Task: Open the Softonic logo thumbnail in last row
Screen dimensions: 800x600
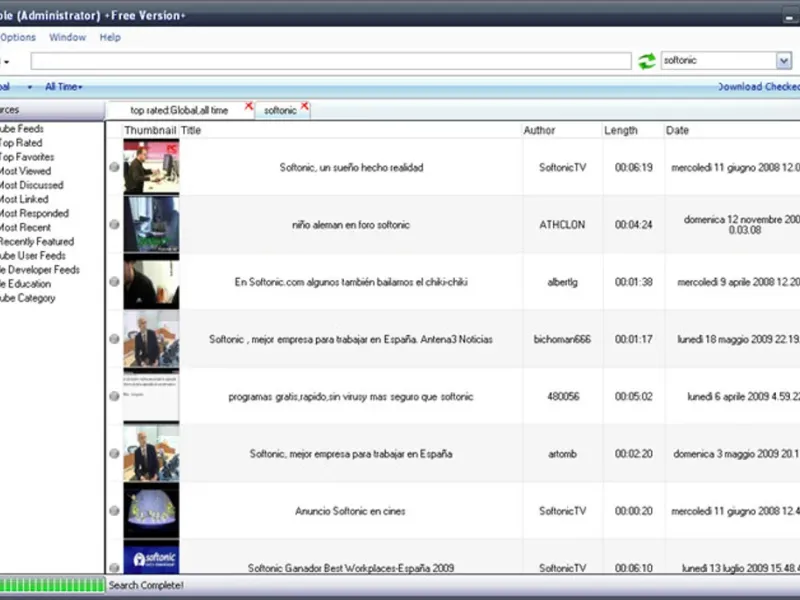Action: tap(152, 558)
